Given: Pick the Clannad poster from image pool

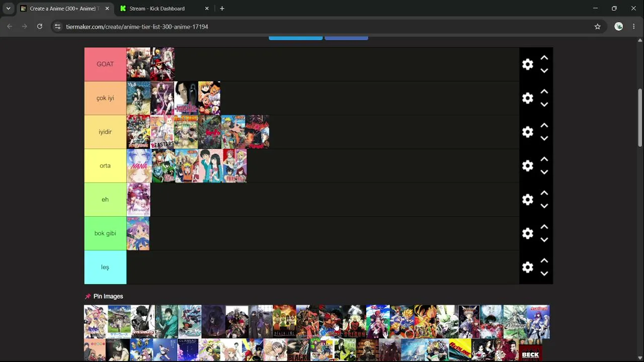Looking at the screenshot, I should 188,350.
